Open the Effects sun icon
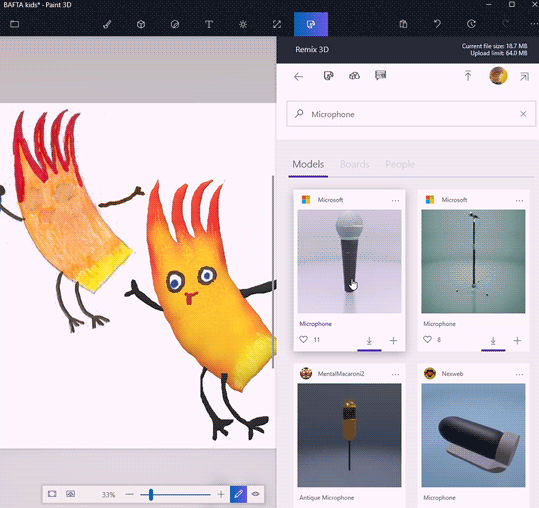Viewport: 539px width, 508px height. click(243, 24)
